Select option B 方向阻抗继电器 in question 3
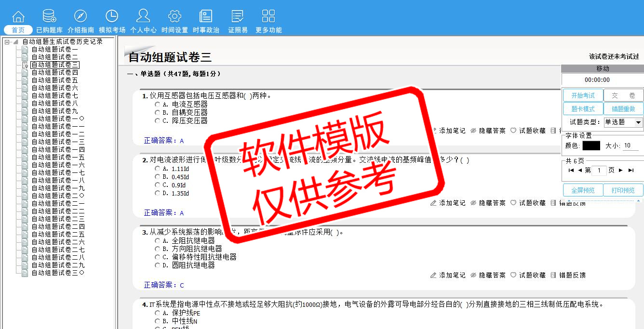This screenshot has height=329, width=644. pos(158,249)
